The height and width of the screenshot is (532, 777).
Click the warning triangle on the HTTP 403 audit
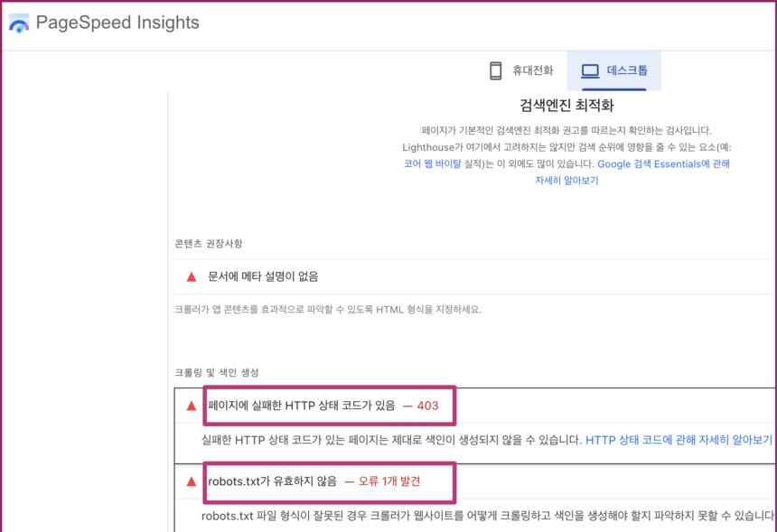tap(190, 406)
